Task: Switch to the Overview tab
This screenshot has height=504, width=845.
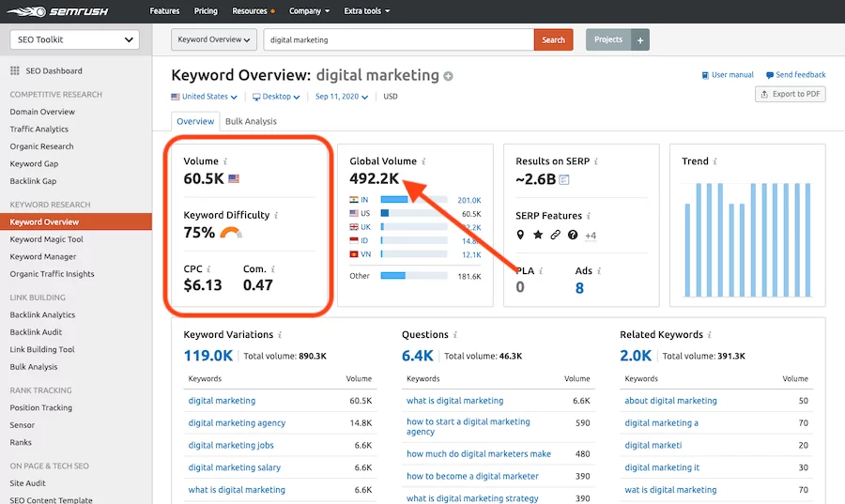Action: click(x=195, y=121)
